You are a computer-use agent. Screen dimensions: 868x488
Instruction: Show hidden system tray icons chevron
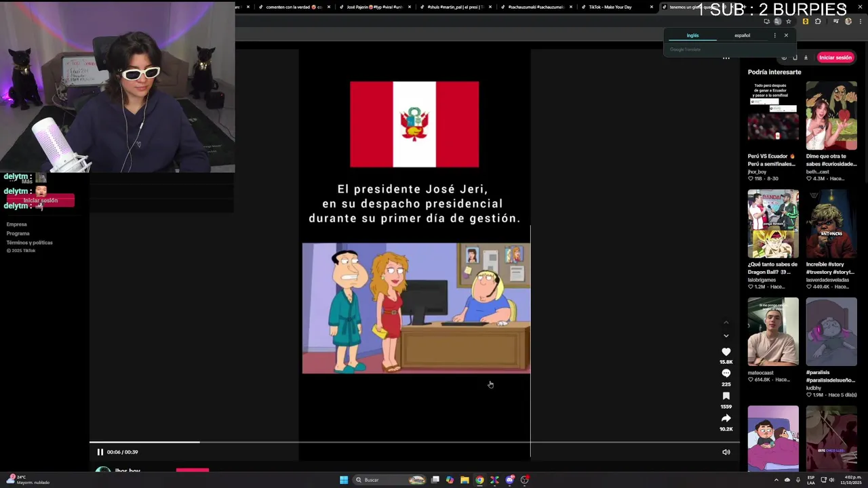[x=776, y=480]
